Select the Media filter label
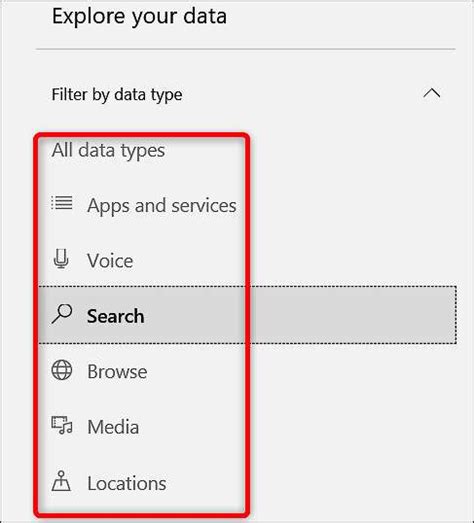This screenshot has height=523, width=474. [113, 427]
